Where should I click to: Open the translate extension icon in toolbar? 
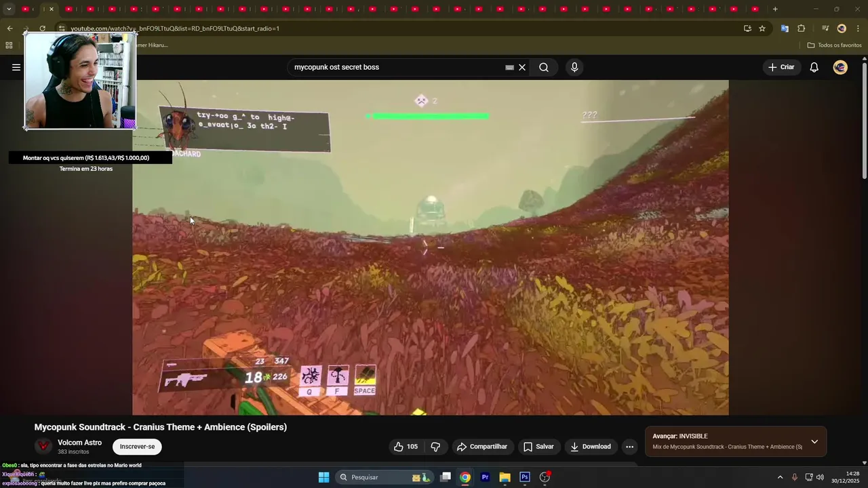click(x=785, y=28)
